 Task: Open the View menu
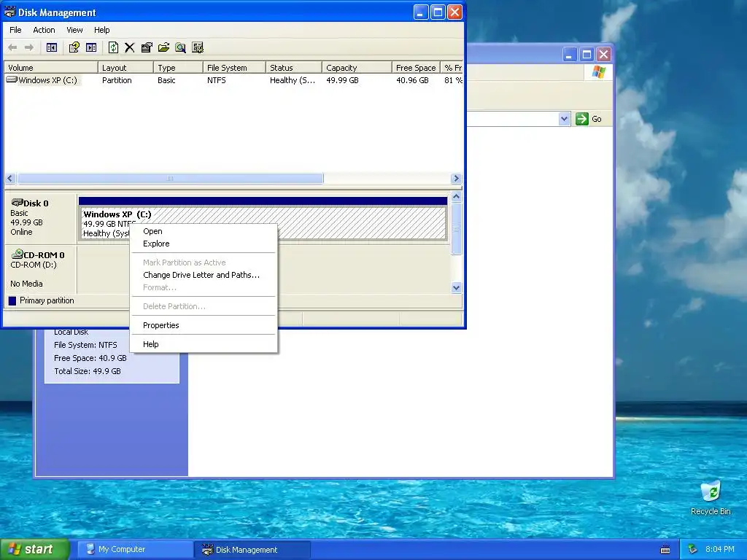(74, 30)
